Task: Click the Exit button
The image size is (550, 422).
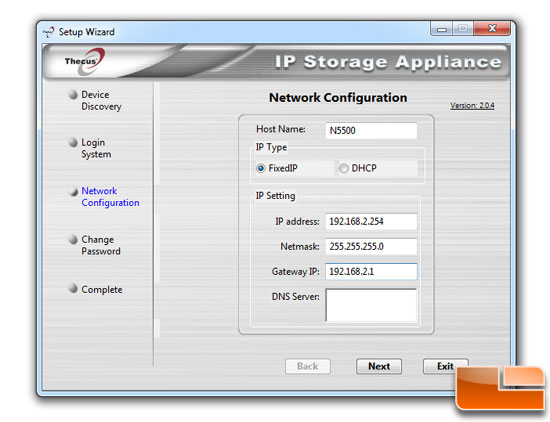Action: click(x=445, y=366)
